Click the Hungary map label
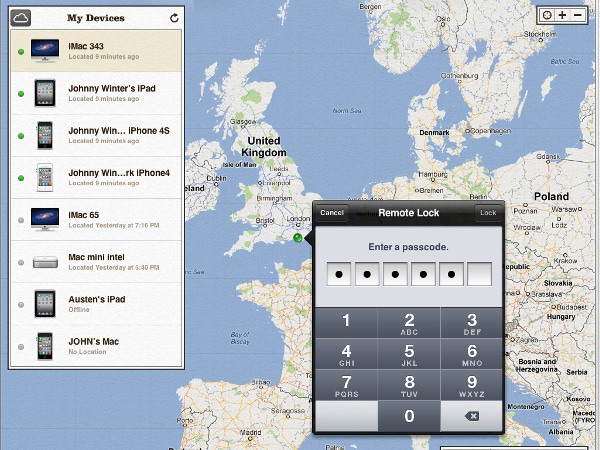 (x=561, y=317)
